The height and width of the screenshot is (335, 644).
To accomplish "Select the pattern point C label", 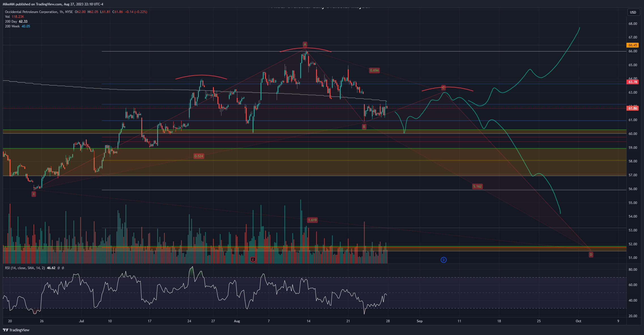I will click(x=443, y=88).
